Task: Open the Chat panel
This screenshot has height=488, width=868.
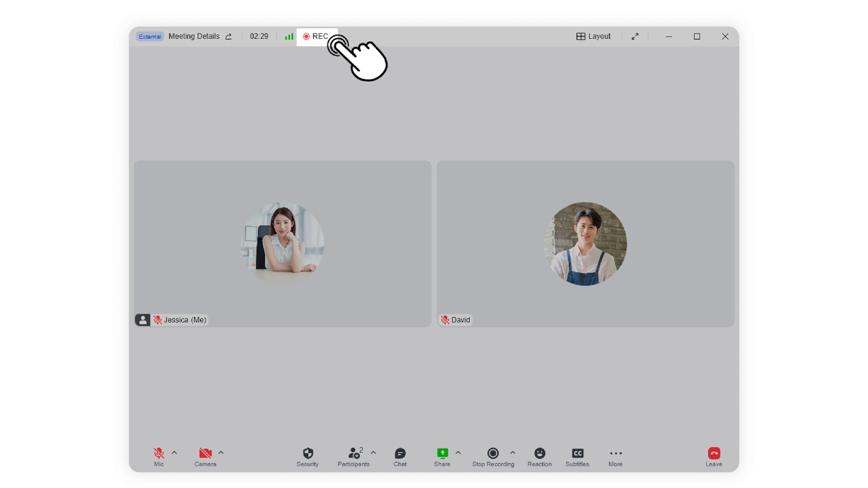Action: (400, 453)
